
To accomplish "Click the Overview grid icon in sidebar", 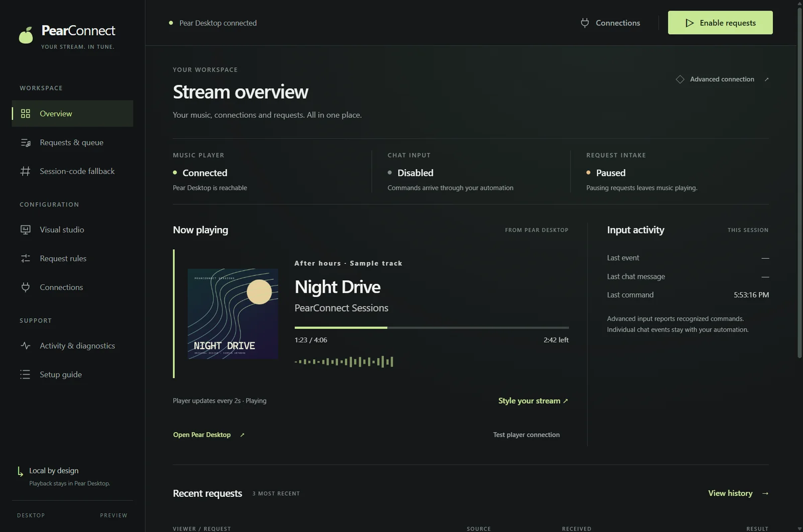I will click(x=26, y=113).
